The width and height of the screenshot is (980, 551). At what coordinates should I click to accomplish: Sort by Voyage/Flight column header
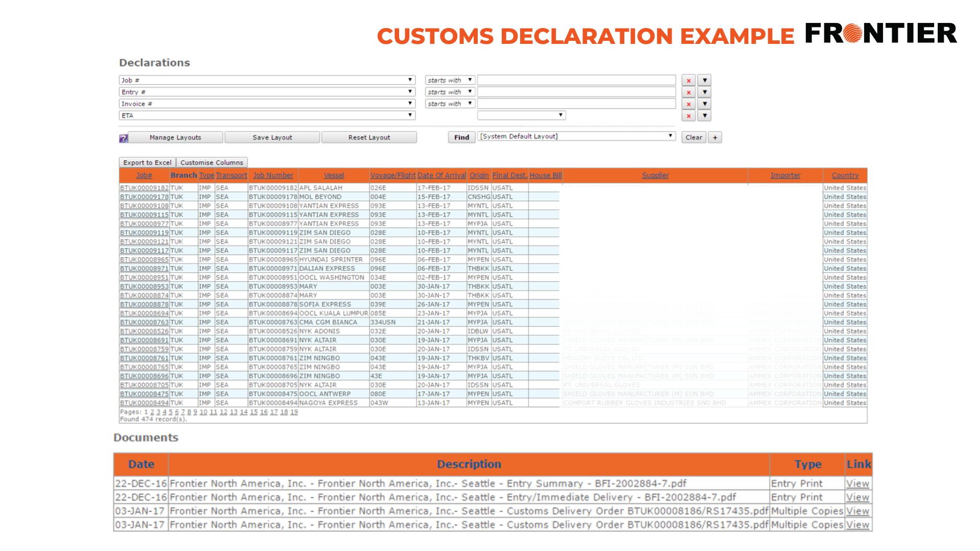point(393,175)
